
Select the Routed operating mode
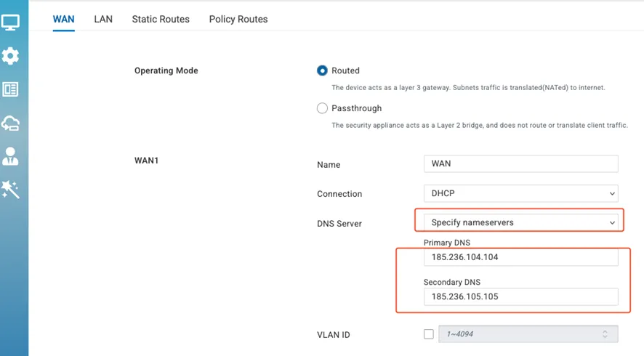[322, 70]
